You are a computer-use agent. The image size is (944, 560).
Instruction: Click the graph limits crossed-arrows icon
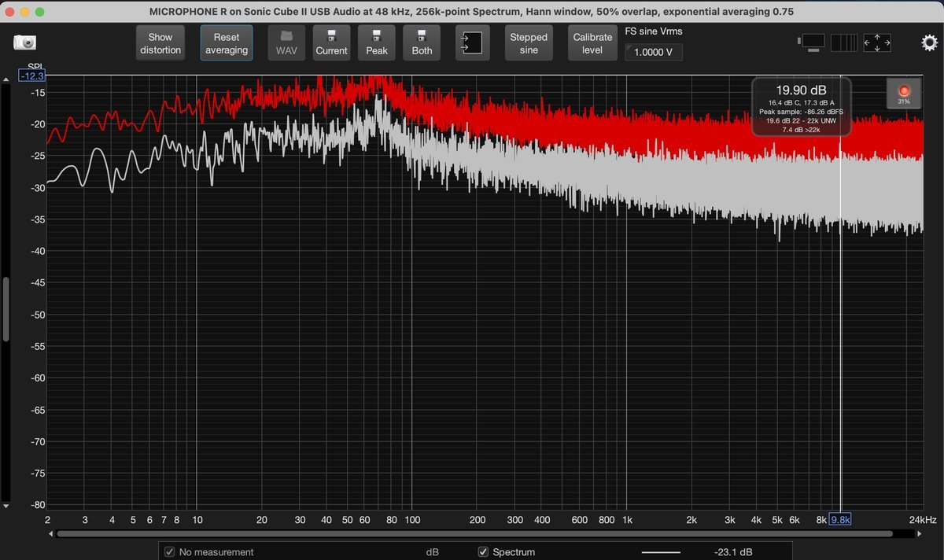point(877,42)
